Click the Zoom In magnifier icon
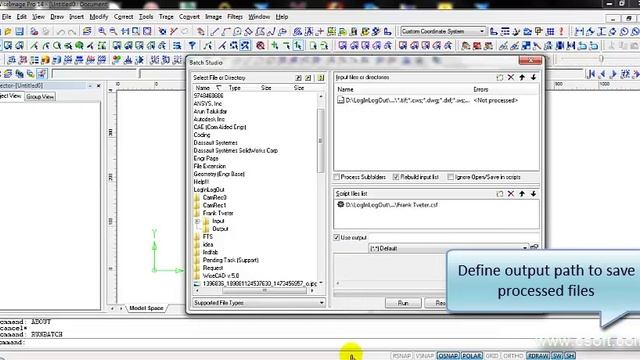640x360 pixels. coord(102,31)
